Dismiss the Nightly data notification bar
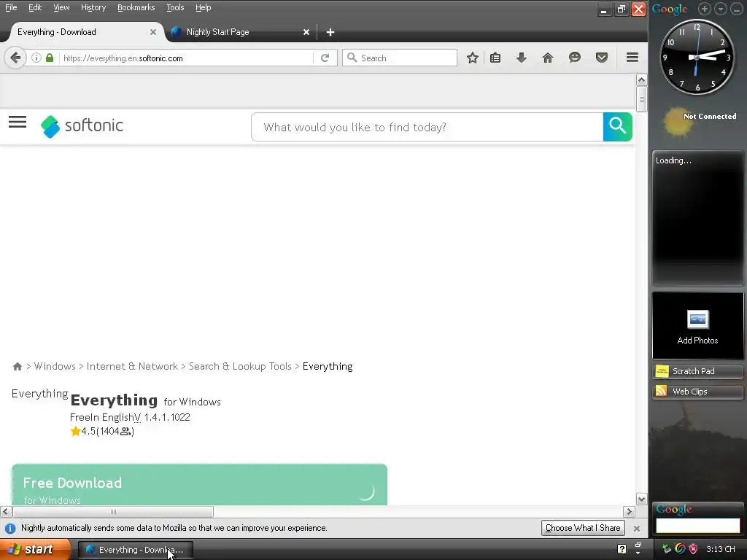Viewport: 747px width, 560px height. click(x=636, y=528)
